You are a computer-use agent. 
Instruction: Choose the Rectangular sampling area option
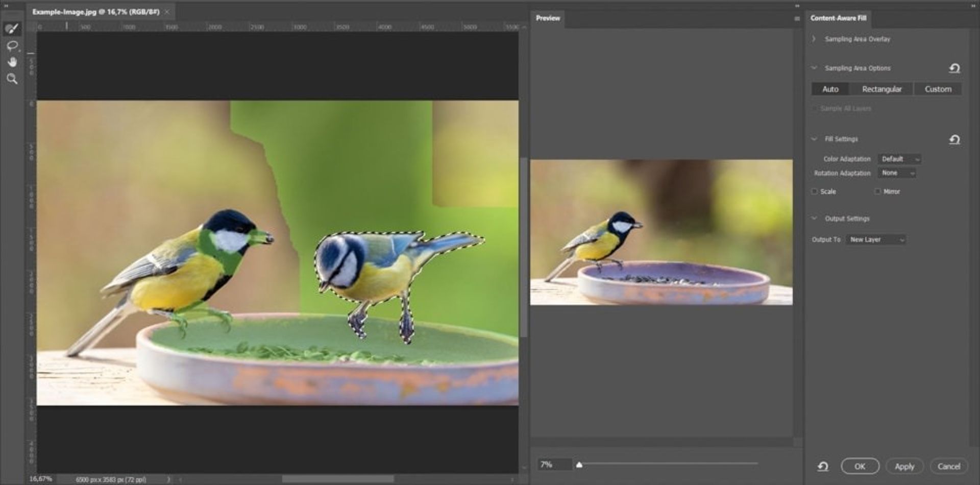tap(881, 89)
